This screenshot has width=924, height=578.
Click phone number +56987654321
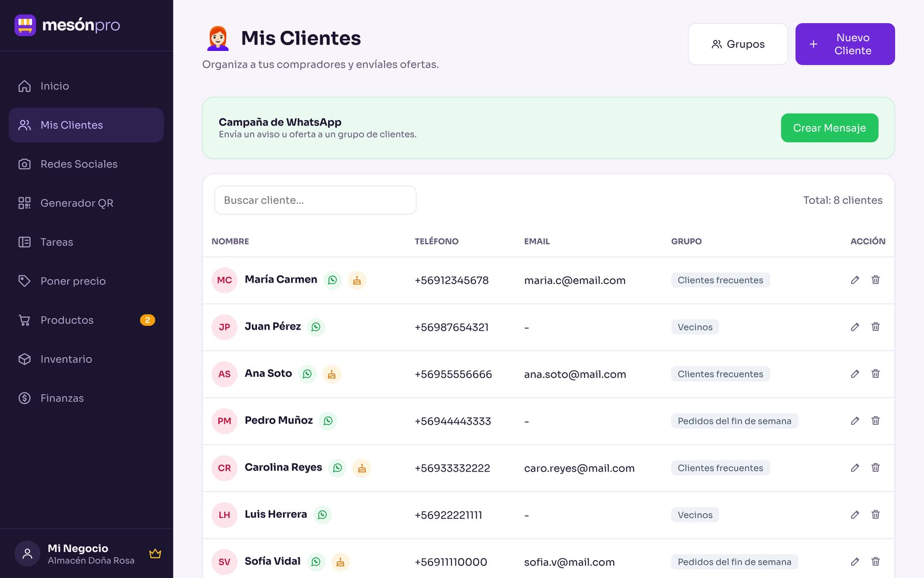(x=452, y=327)
